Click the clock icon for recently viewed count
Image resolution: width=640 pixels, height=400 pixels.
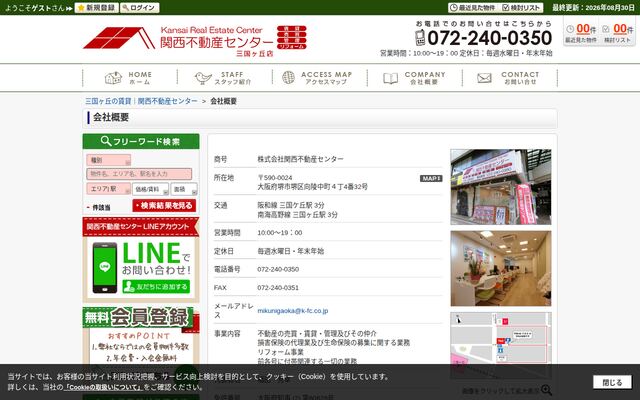tap(570, 29)
